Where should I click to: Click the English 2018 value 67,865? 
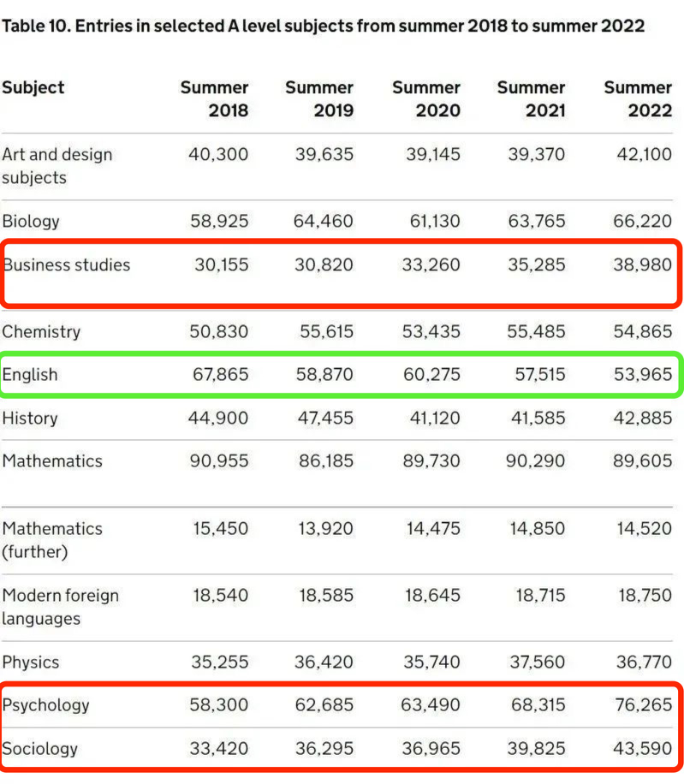click(x=218, y=375)
